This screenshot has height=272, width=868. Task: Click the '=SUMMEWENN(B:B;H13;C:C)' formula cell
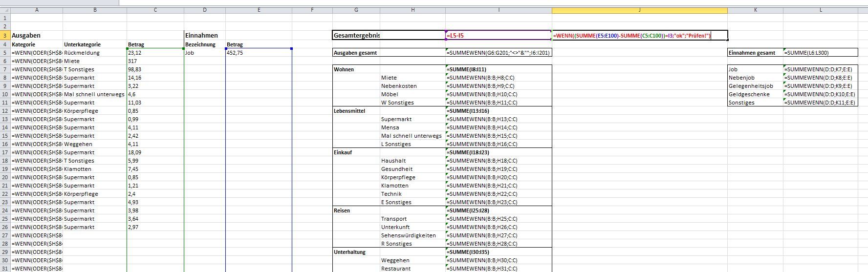click(499, 119)
